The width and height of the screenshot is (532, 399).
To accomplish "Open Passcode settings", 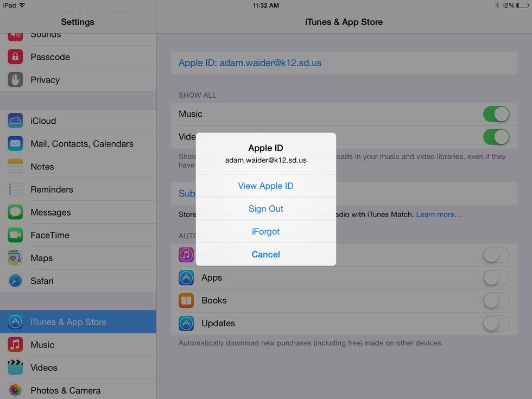I will 78,56.
